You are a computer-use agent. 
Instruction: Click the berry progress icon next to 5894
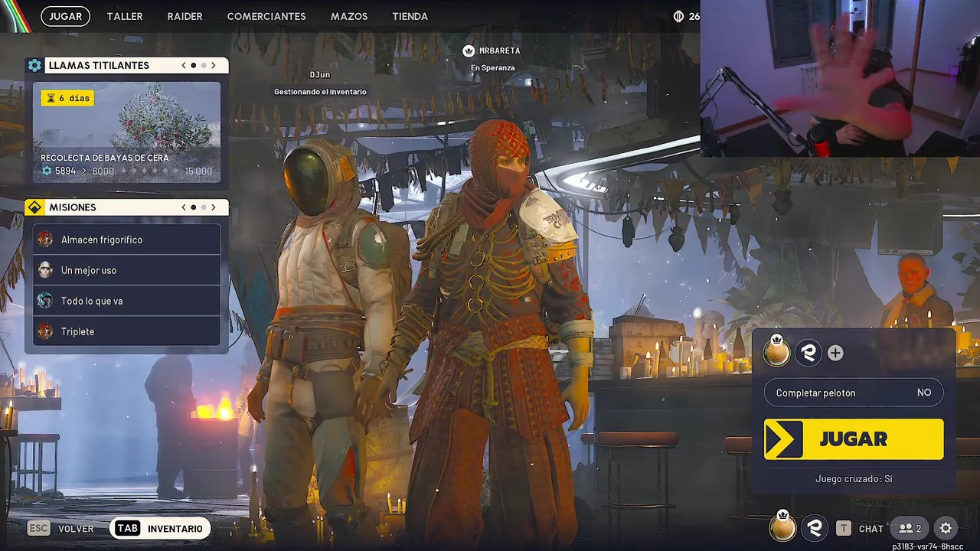(47, 171)
